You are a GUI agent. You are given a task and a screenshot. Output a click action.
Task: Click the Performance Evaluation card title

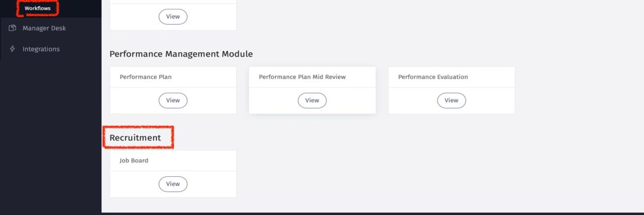pyautogui.click(x=433, y=77)
